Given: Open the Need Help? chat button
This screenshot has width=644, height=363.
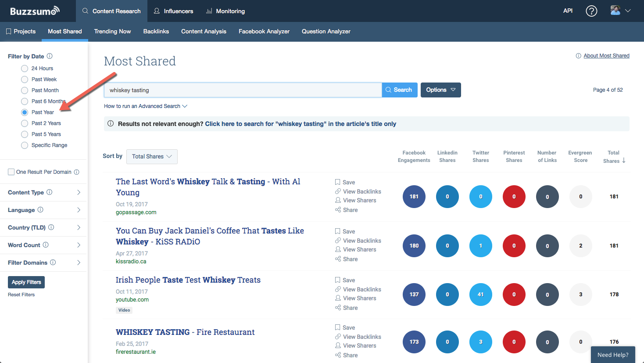Looking at the screenshot, I should 613,355.
